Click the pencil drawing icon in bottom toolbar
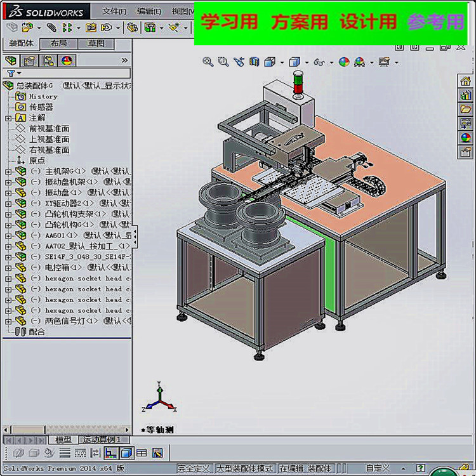The image size is (476, 476). coord(157,454)
